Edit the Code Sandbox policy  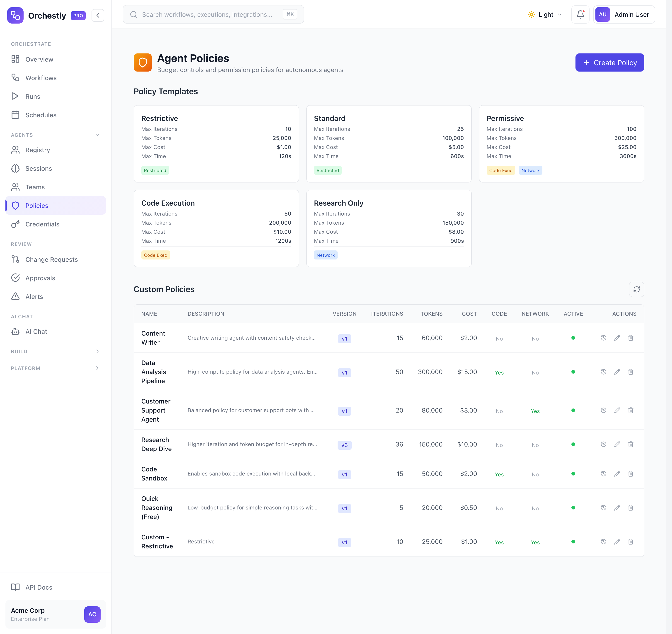[x=617, y=474]
